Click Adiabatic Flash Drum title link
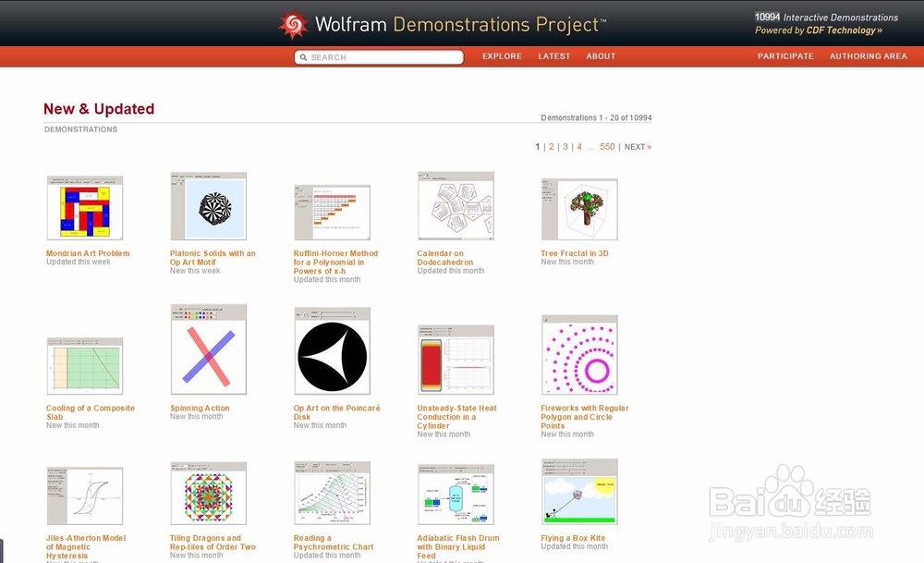The image size is (924, 563). (458, 546)
